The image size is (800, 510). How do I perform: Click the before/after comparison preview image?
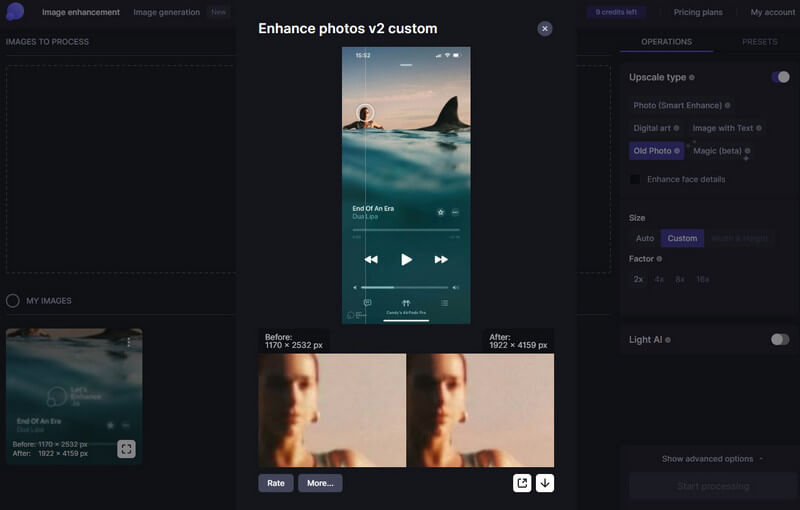(x=406, y=410)
